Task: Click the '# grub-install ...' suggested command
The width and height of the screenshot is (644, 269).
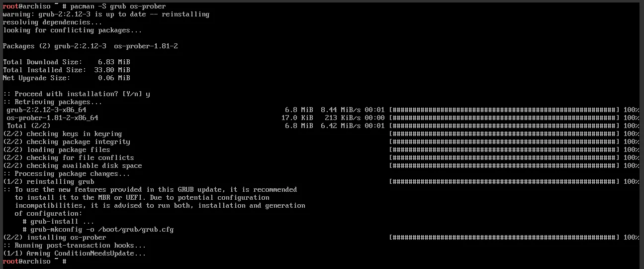Action: (x=59, y=222)
